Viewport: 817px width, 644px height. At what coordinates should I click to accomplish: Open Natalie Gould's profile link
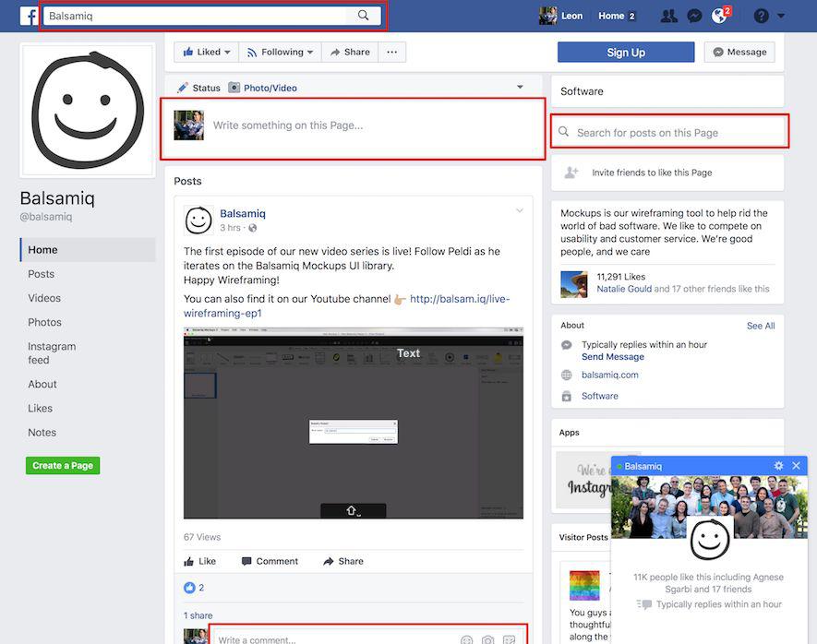pos(624,289)
